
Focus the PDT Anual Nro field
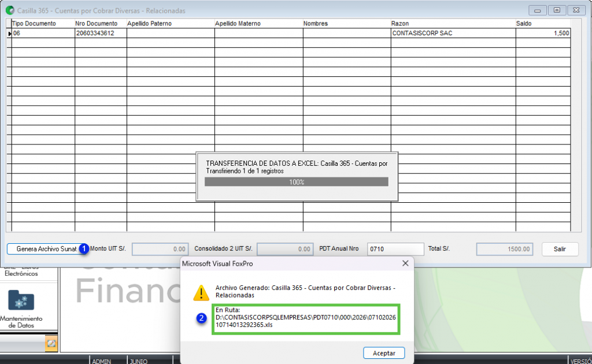click(x=395, y=249)
